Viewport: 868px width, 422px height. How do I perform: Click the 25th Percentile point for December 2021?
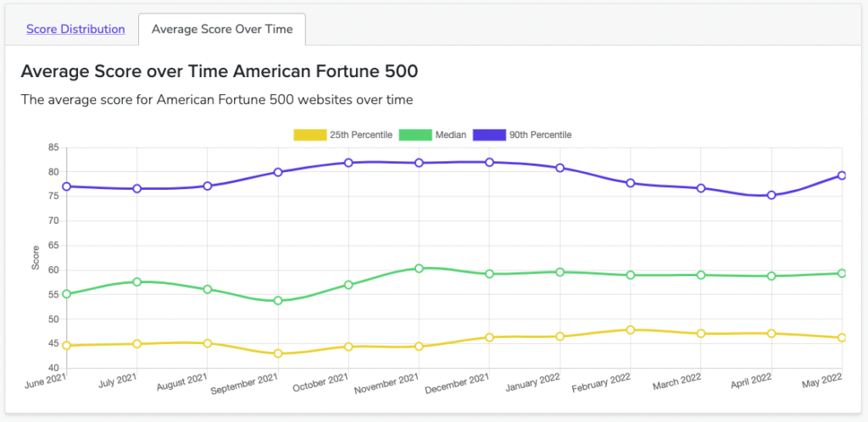click(x=489, y=337)
